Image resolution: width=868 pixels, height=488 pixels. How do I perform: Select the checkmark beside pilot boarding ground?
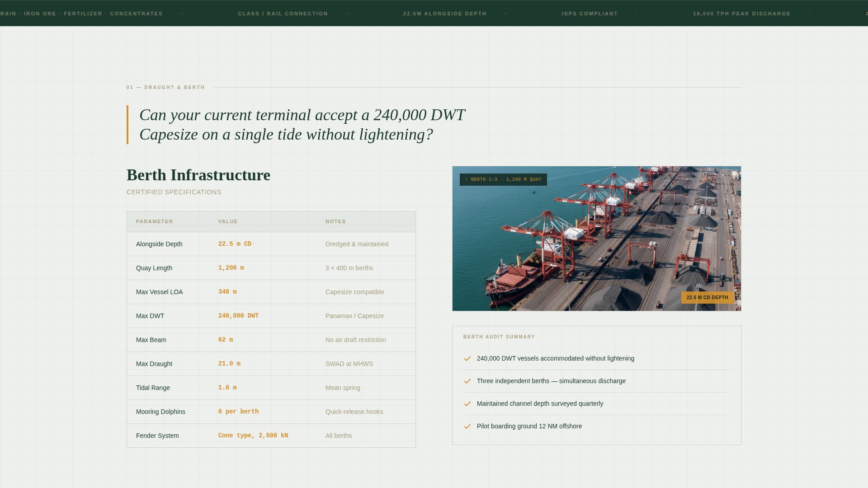(x=467, y=426)
